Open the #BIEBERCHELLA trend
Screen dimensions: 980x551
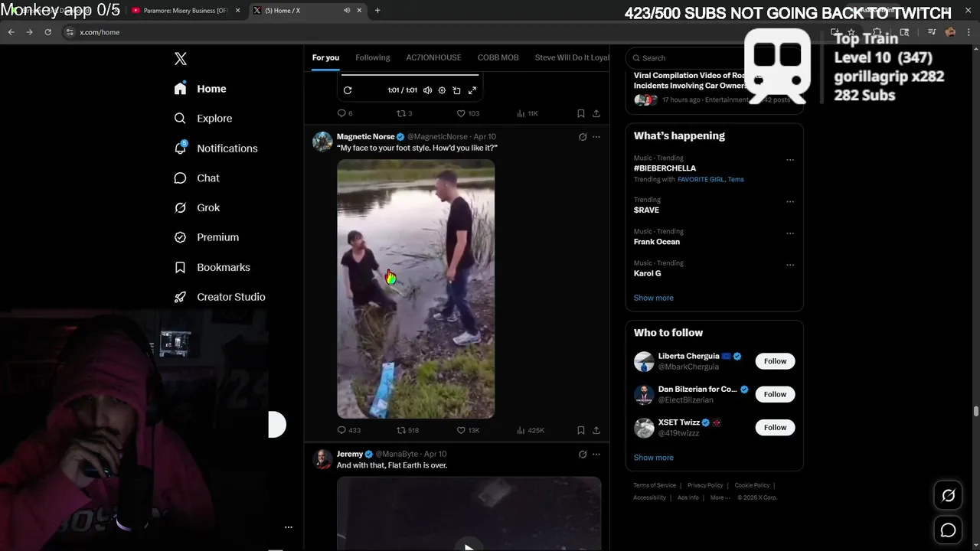pyautogui.click(x=665, y=168)
